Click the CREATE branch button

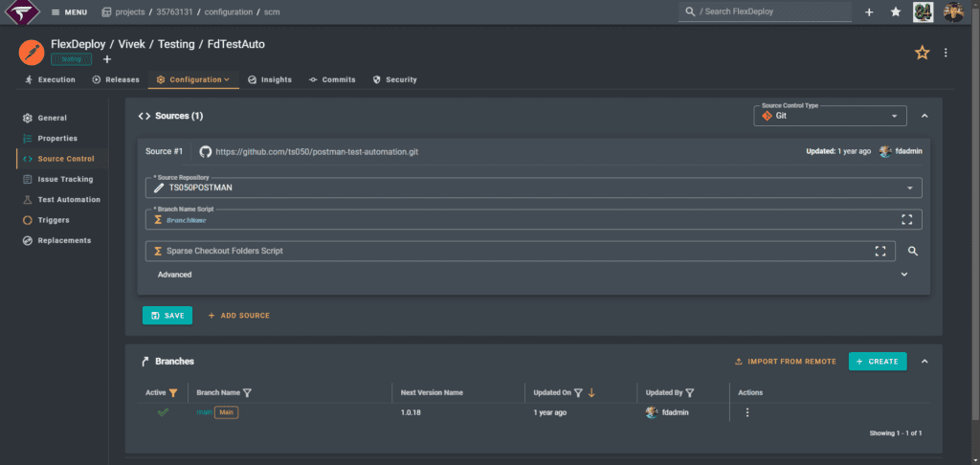pos(878,362)
